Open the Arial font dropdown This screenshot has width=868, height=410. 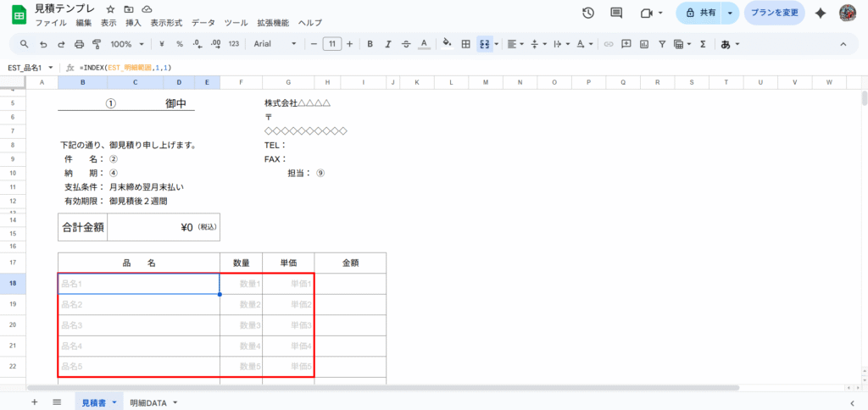click(275, 43)
